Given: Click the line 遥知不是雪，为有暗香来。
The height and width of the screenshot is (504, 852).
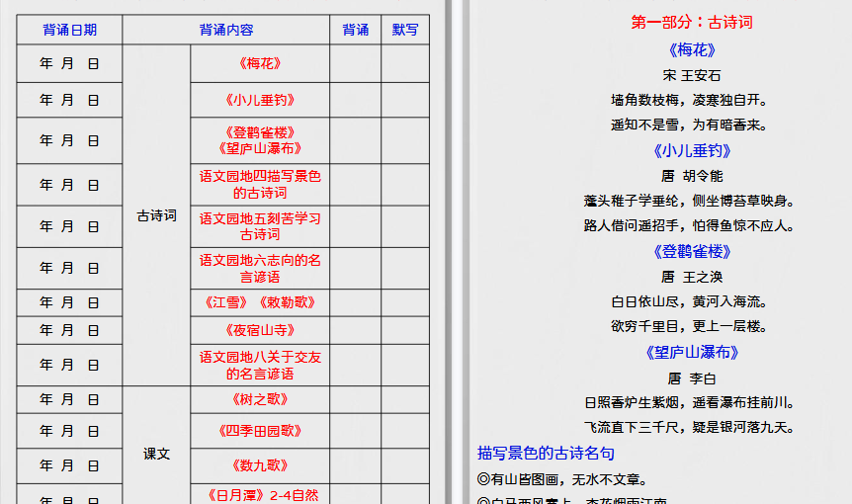Looking at the screenshot, I should (689, 125).
